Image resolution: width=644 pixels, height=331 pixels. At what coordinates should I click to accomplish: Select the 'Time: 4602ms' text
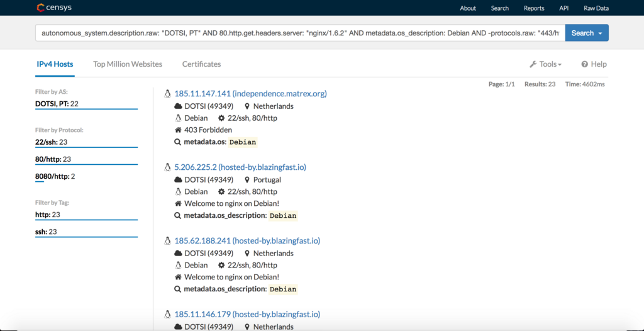[x=585, y=84]
